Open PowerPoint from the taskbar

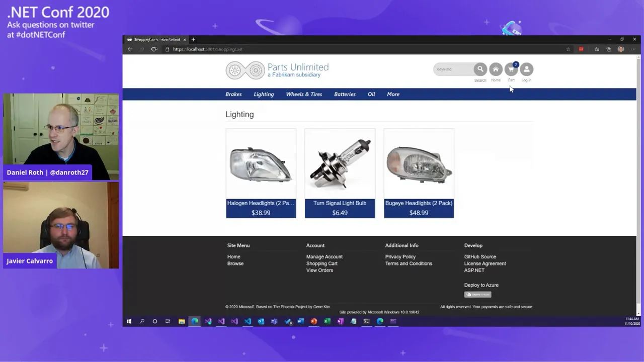[314, 321]
